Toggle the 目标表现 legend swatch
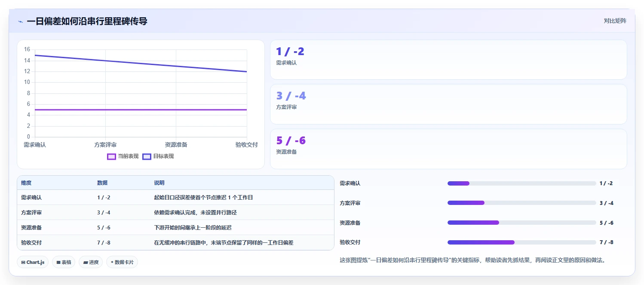 [147, 156]
